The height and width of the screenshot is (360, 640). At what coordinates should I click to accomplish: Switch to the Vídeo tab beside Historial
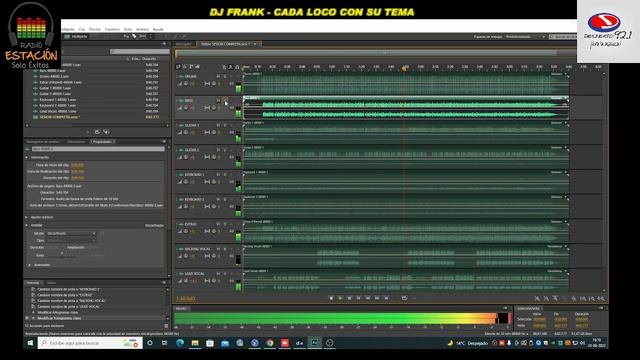click(x=51, y=282)
